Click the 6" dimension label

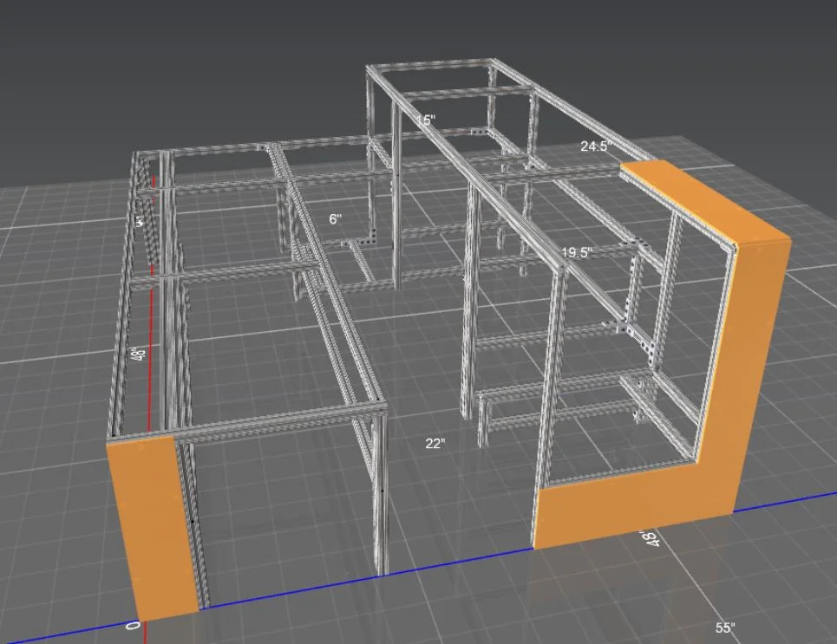335,218
